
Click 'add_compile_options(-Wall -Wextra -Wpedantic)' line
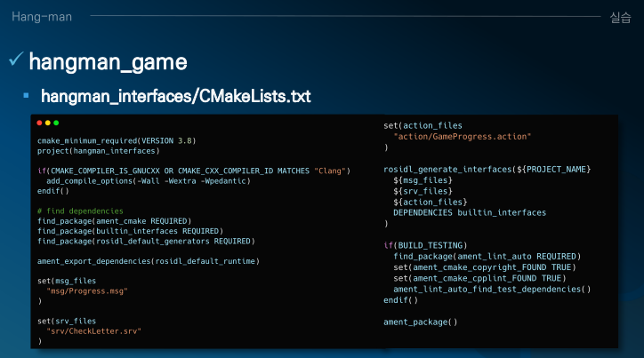tap(149, 181)
